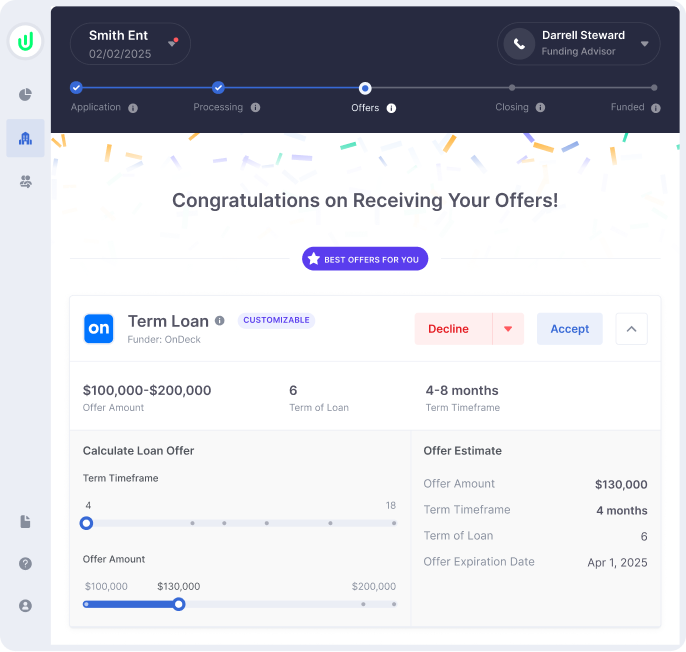
Task: Open the people partners sidebar icon
Action: coord(25,181)
